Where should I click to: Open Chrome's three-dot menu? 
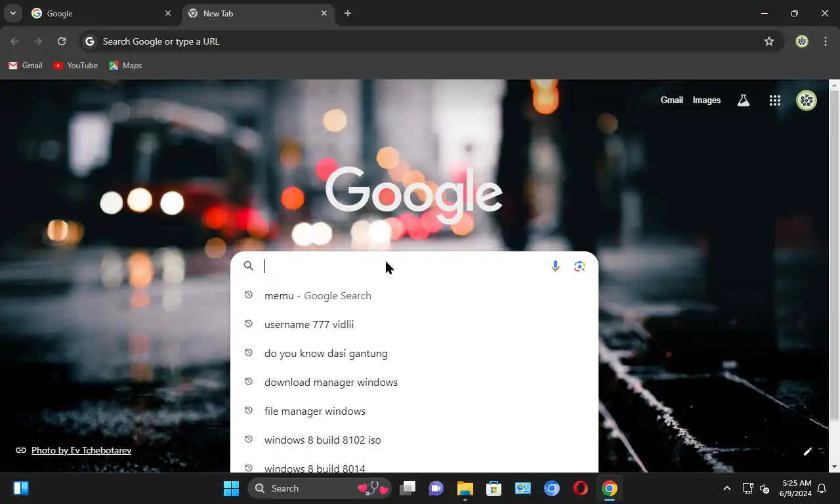826,41
